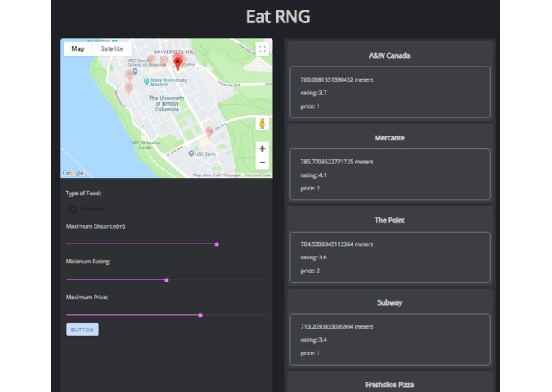Screen dimensions: 552x392
Task: Click the UBC Farm map pin
Action: pos(191,154)
